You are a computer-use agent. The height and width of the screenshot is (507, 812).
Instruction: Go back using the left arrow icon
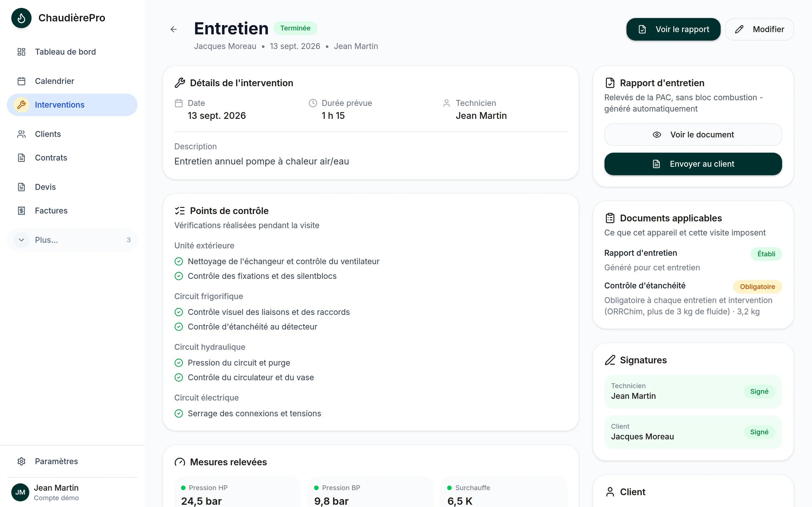[173, 30]
